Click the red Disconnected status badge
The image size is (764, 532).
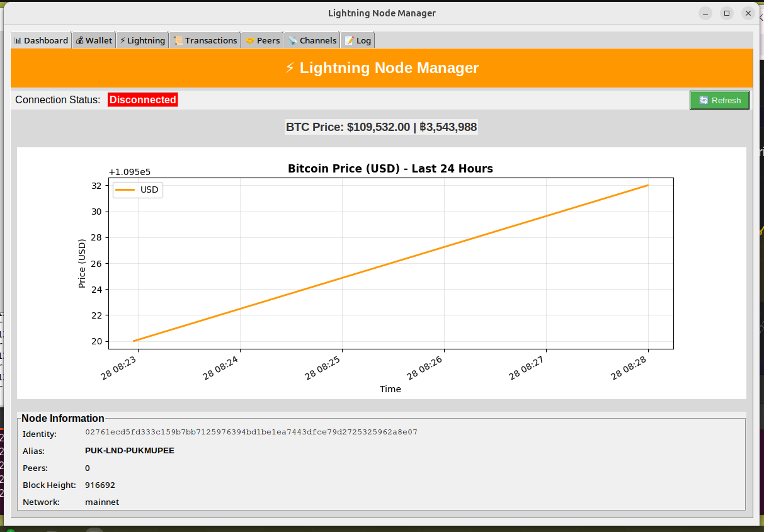pos(143,99)
